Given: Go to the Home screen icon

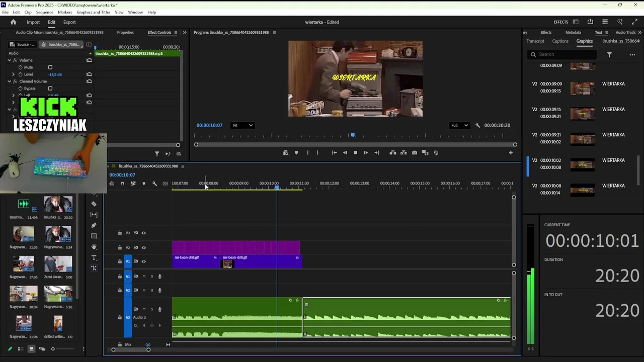Looking at the screenshot, I should [13, 22].
